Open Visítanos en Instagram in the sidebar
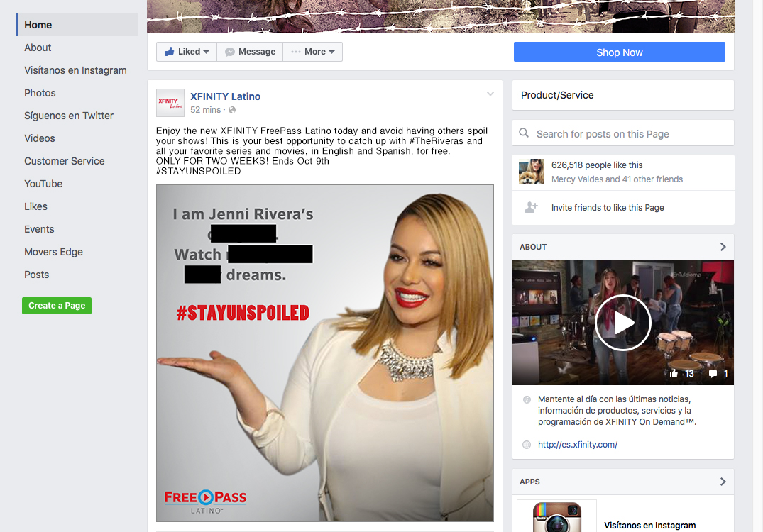 [75, 70]
